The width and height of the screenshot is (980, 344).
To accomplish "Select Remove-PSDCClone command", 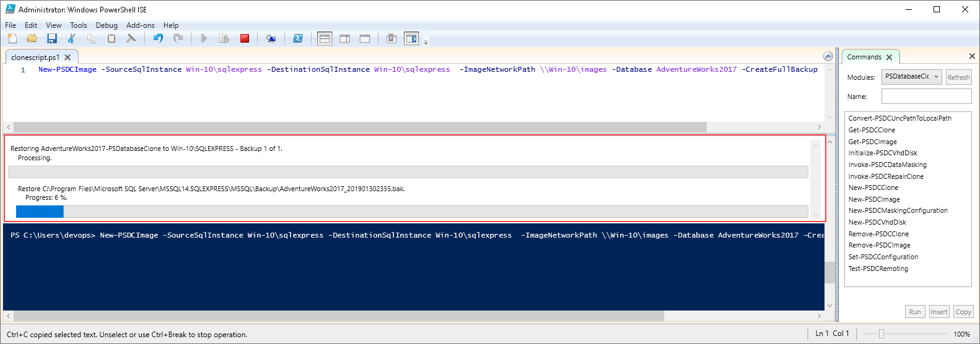I will pyautogui.click(x=878, y=234).
